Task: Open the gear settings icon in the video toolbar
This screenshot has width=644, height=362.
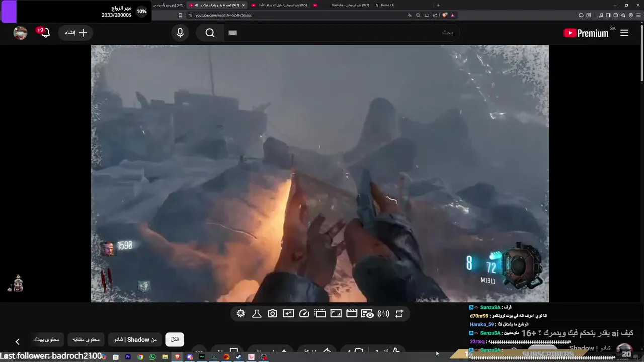Action: (x=241, y=314)
